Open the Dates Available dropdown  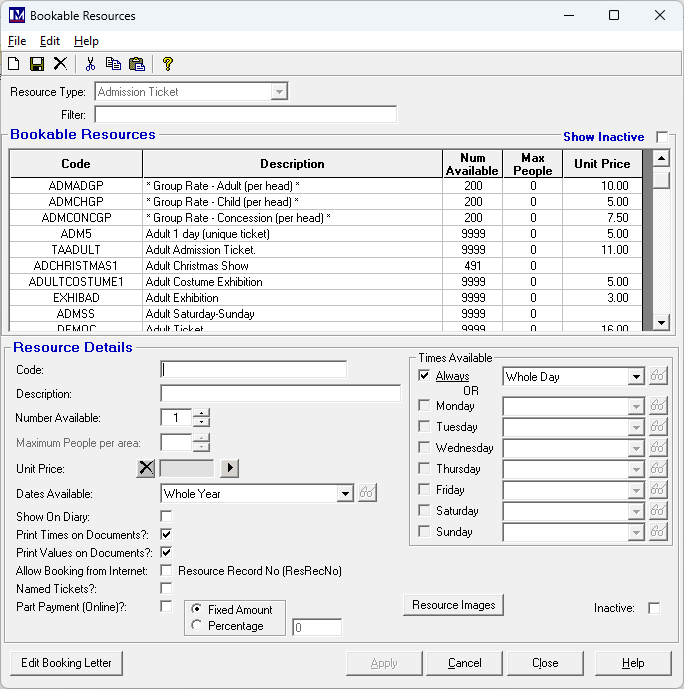345,493
